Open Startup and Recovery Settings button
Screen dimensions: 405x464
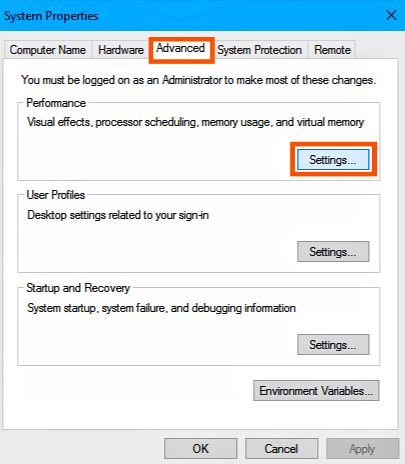point(333,345)
